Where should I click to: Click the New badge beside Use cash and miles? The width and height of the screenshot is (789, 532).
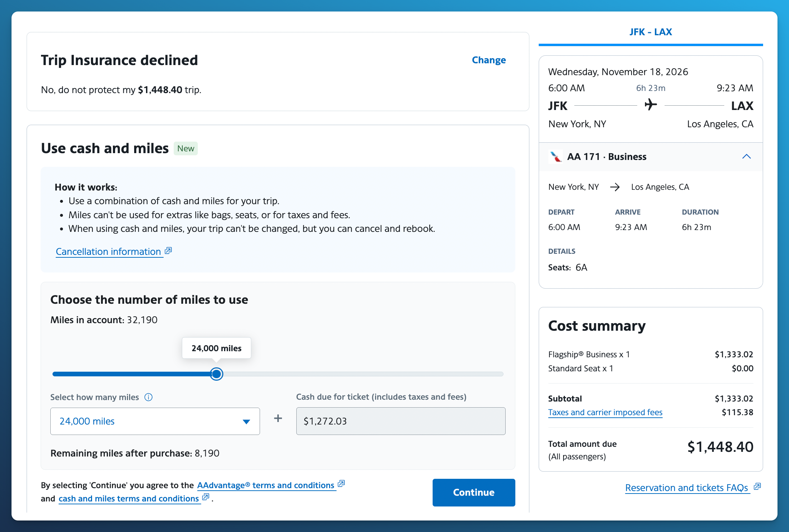(x=186, y=148)
